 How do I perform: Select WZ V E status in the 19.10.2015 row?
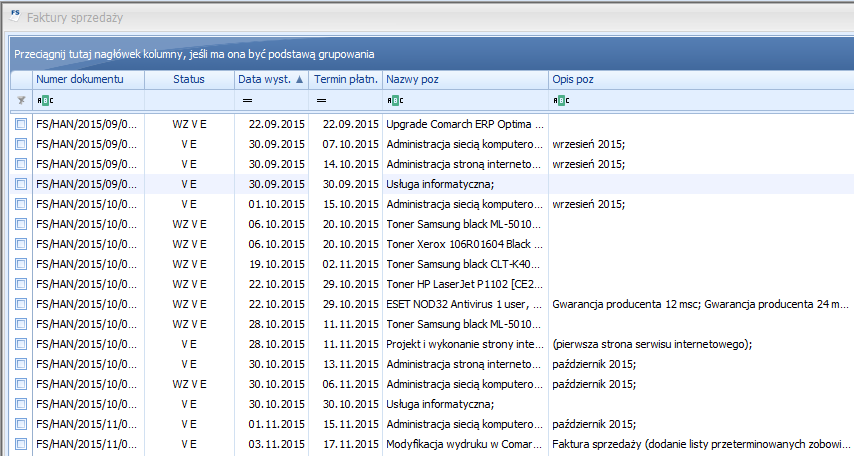click(189, 264)
